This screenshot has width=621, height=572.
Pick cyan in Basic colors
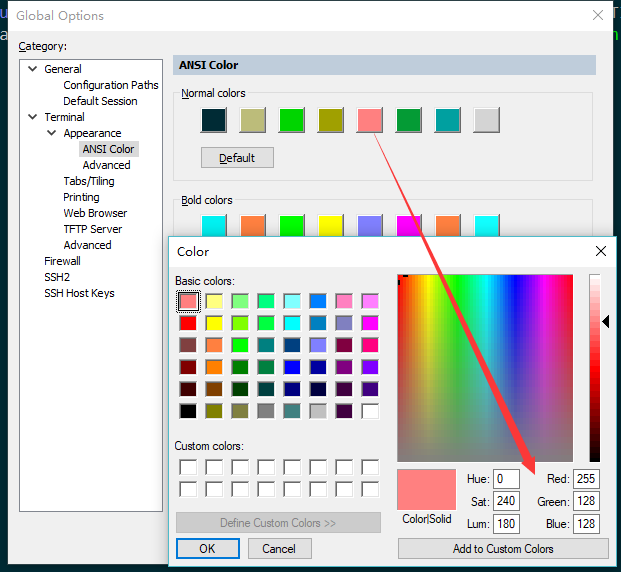click(x=292, y=323)
